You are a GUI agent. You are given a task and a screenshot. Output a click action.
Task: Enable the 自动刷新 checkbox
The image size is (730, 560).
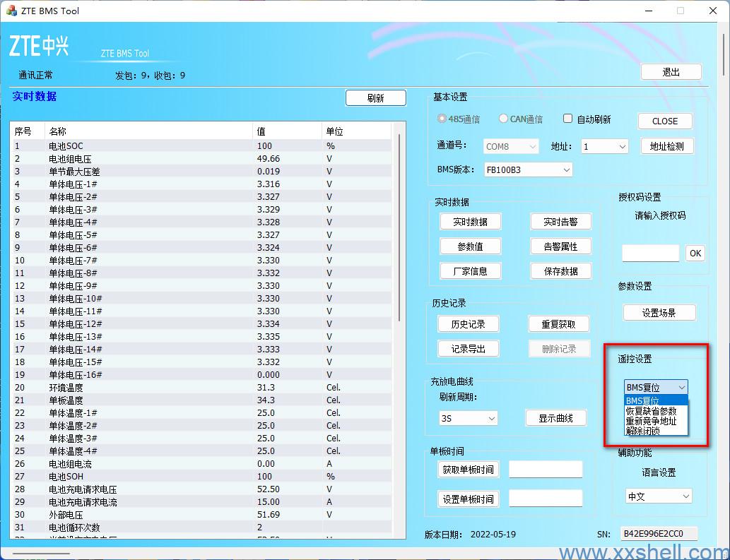tap(567, 119)
